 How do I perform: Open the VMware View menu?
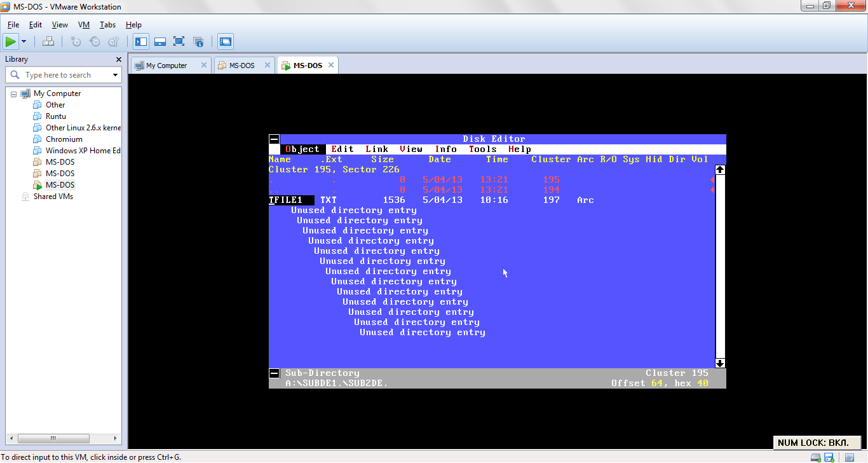click(x=60, y=25)
